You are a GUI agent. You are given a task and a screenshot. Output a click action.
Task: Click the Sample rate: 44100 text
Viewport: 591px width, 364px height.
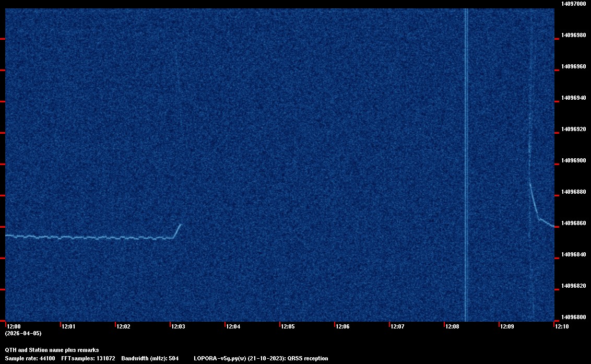30,358
